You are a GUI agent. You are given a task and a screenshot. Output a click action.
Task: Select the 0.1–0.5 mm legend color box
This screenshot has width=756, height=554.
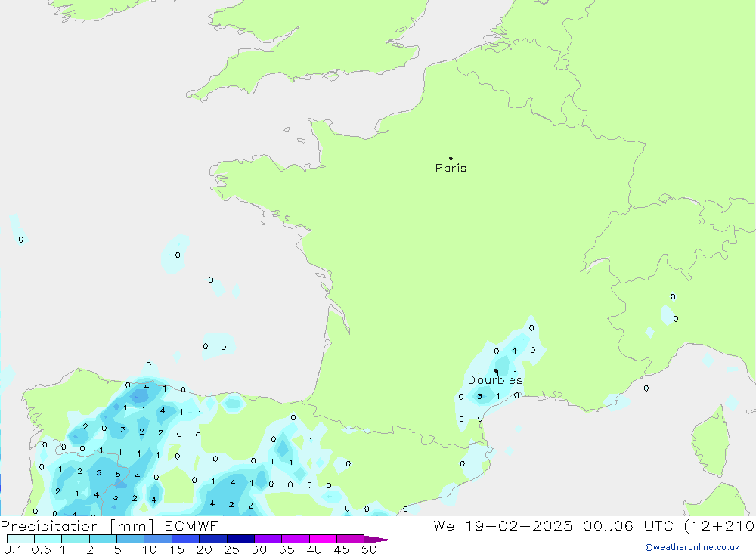[20, 539]
